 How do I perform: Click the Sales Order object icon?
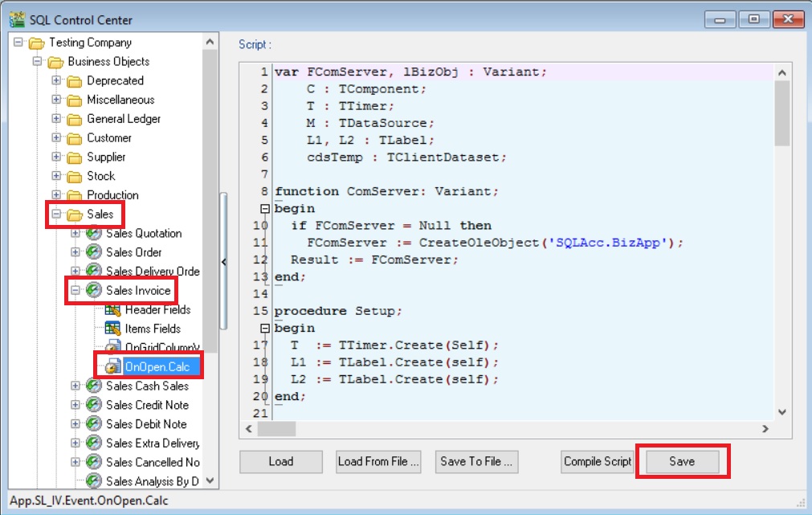click(x=94, y=252)
